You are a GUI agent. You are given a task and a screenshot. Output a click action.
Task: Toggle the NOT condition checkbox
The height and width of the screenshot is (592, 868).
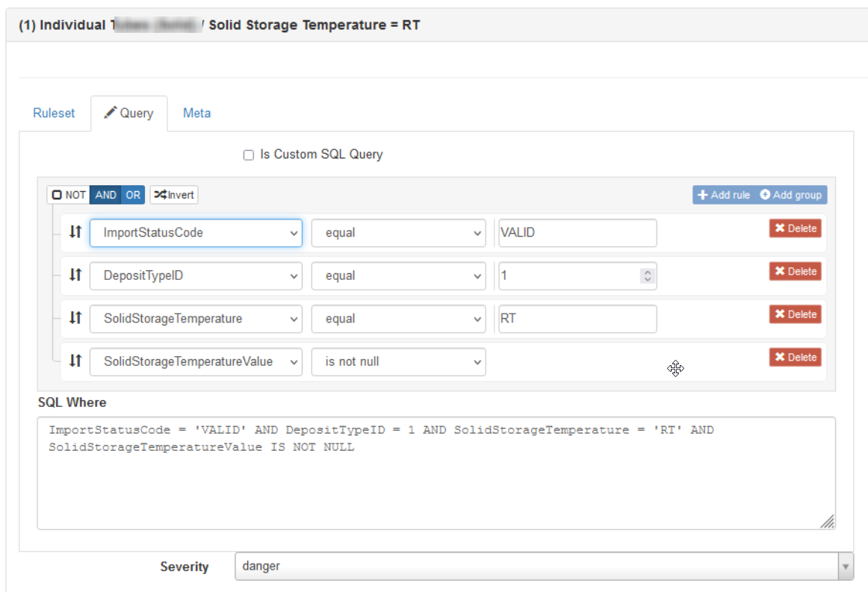click(69, 195)
